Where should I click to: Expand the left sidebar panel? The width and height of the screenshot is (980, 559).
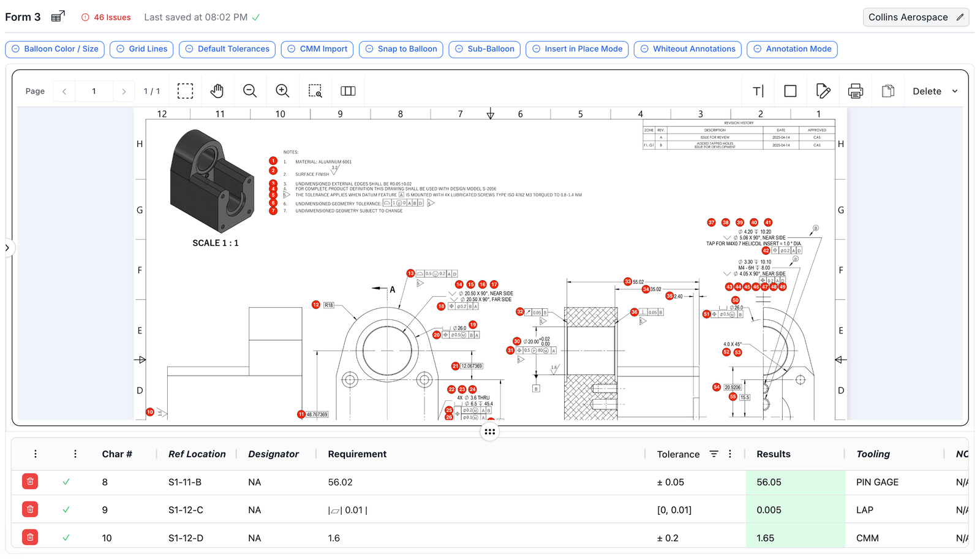click(7, 248)
